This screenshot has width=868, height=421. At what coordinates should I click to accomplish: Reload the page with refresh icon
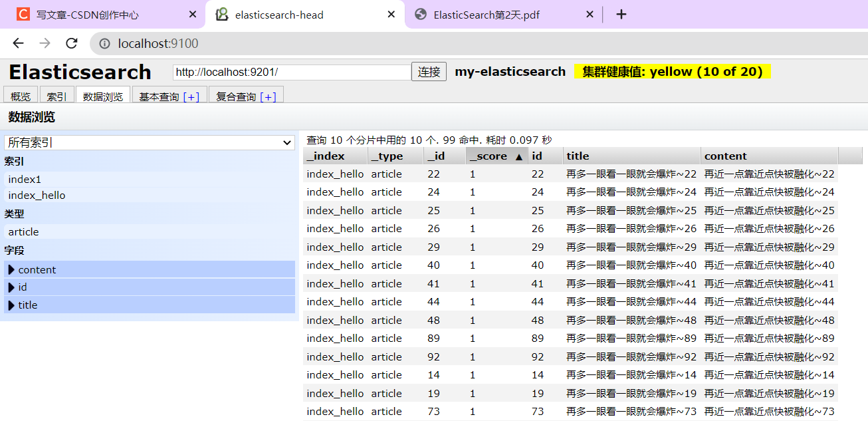(72, 43)
